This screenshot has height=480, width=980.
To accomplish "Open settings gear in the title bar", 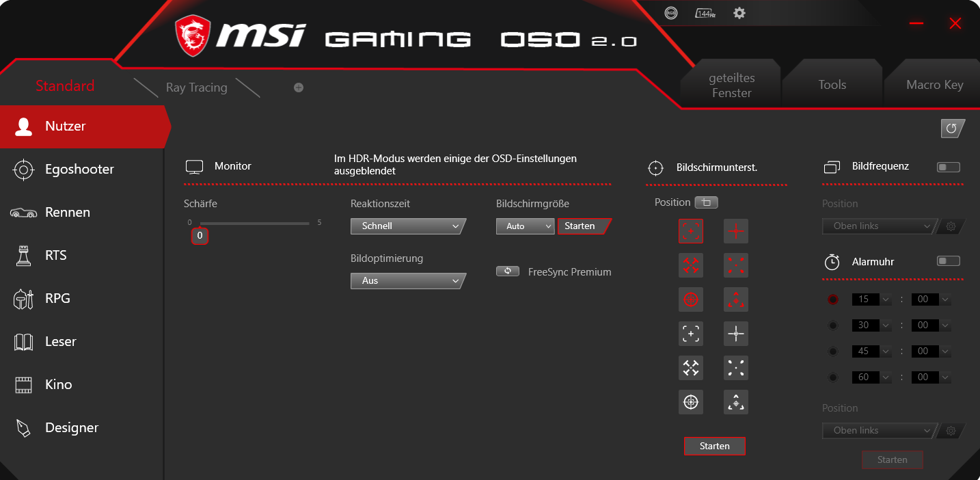I will point(739,13).
